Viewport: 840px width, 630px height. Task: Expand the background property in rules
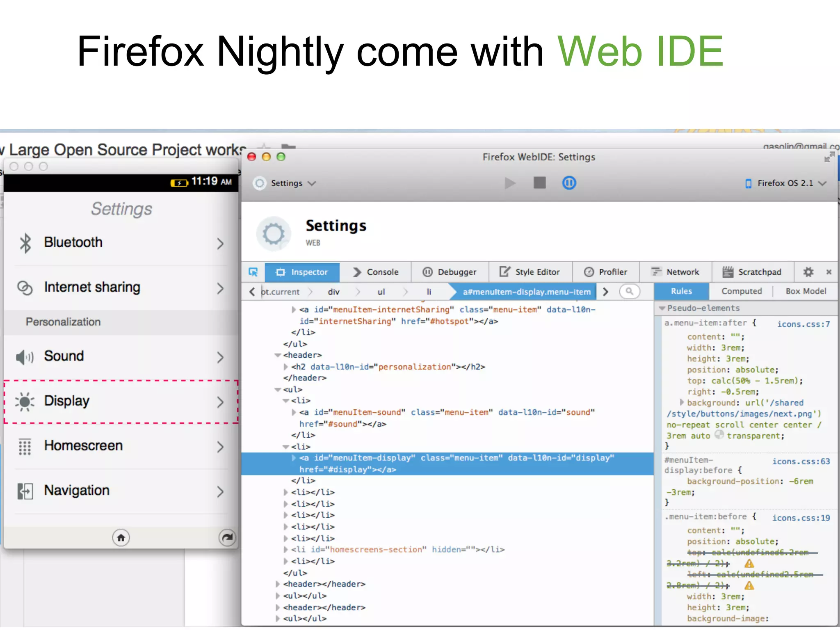point(682,402)
